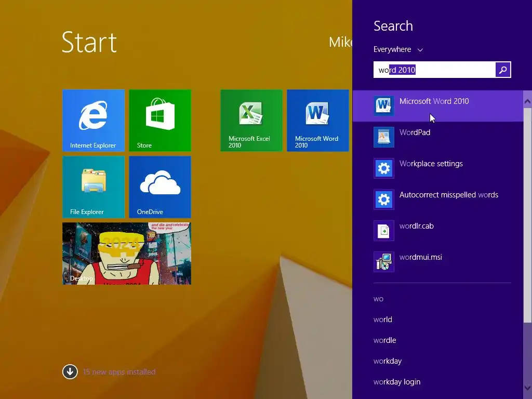Select the 'WordPad' result text
Screen dimensions: 532x399
tap(415, 132)
